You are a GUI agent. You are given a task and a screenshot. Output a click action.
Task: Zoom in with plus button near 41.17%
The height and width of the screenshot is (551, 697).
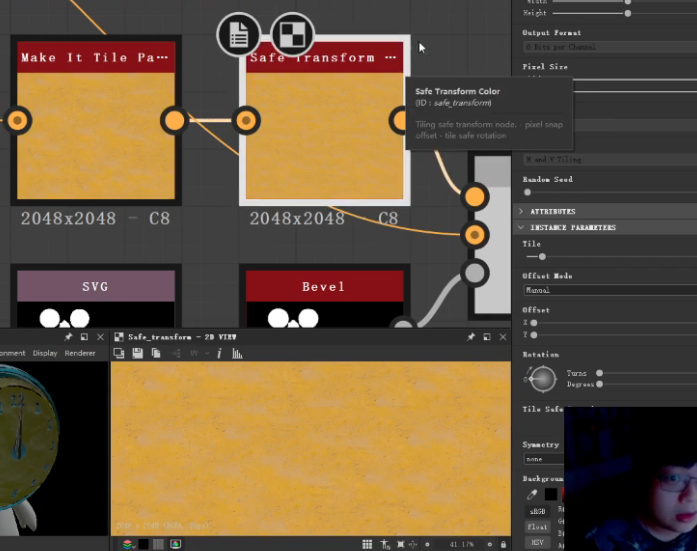[489, 544]
